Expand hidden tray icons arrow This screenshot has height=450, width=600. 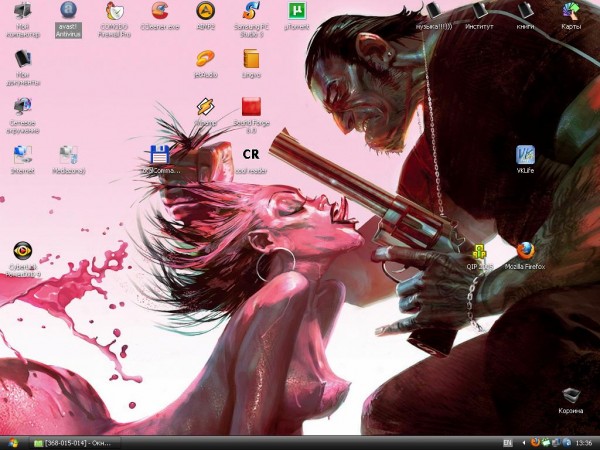(x=524, y=443)
